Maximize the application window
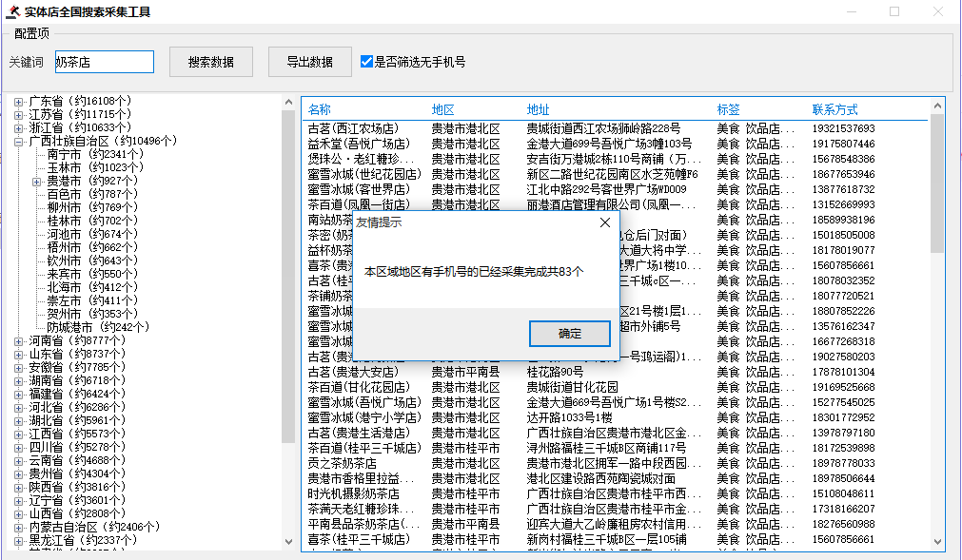Image resolution: width=962 pixels, height=560 pixels. pos(894,12)
